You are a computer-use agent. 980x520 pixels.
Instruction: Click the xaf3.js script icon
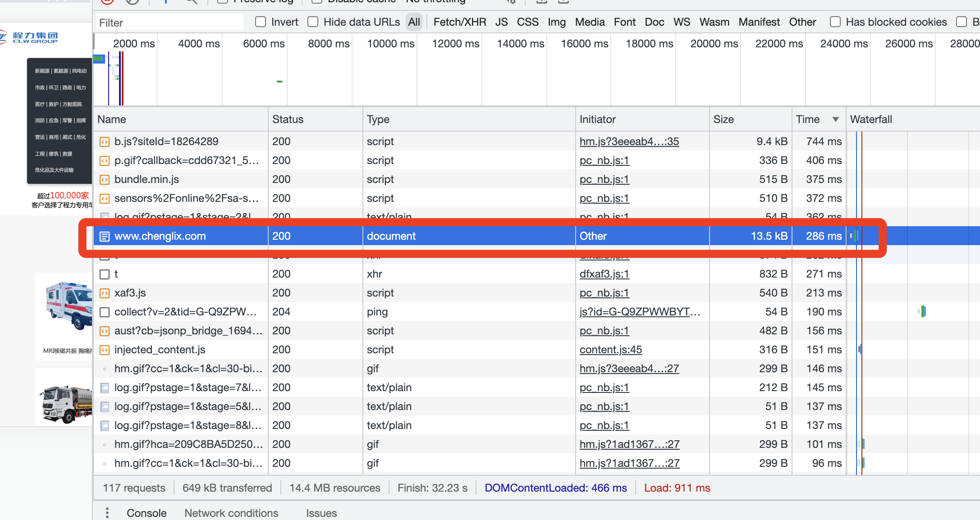pyautogui.click(x=104, y=293)
